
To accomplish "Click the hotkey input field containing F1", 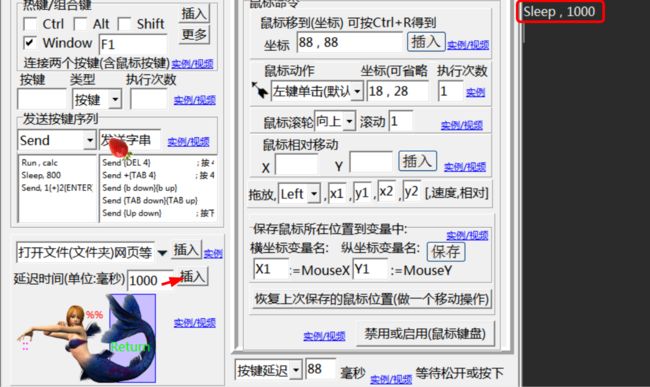I will [133, 44].
